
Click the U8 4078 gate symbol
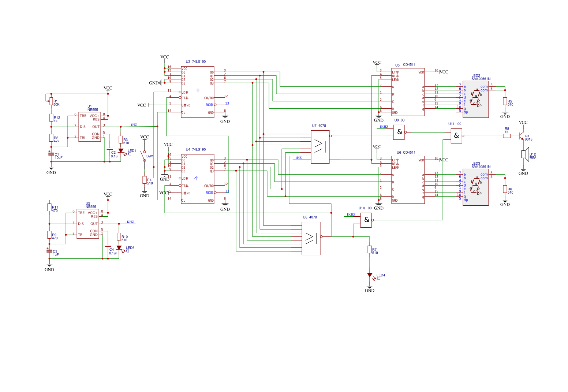coord(311,238)
